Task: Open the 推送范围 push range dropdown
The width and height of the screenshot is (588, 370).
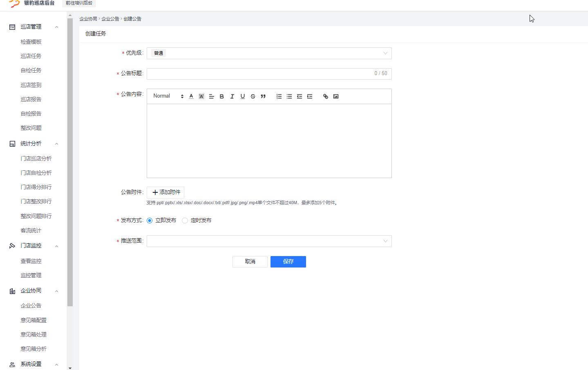Action: pos(269,241)
